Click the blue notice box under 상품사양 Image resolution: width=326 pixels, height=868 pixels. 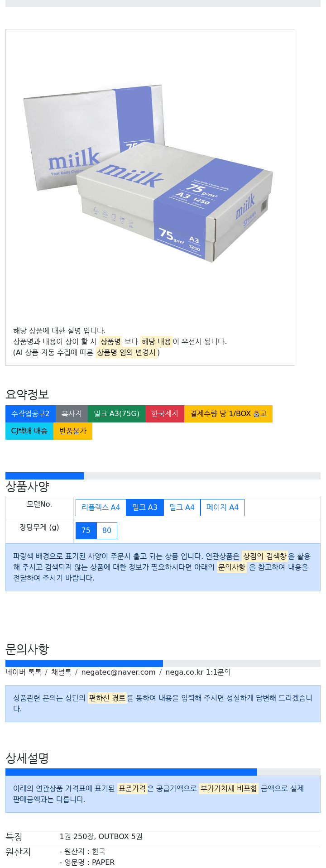point(163,567)
